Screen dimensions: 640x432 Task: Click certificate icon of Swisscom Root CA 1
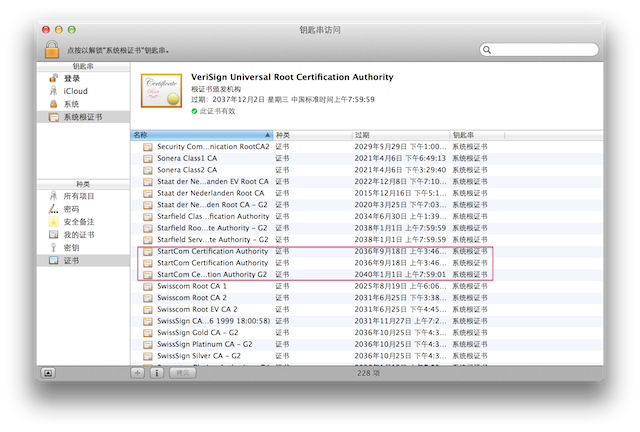pyautogui.click(x=148, y=287)
